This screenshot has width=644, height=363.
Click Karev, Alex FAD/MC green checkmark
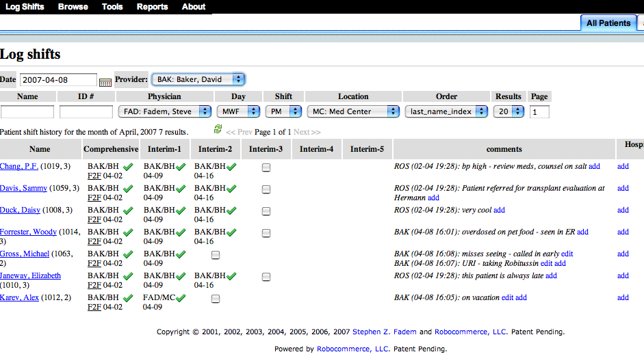coord(181,298)
